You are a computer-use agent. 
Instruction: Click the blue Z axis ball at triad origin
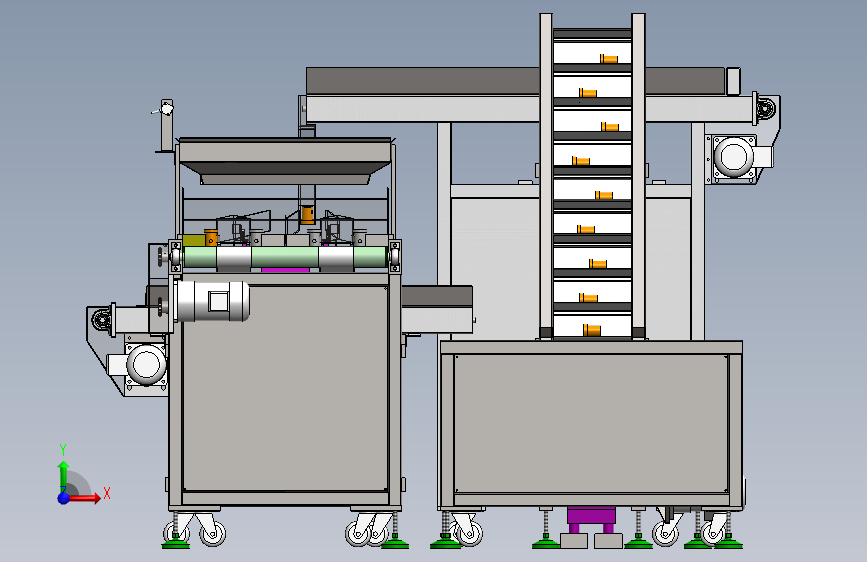[64, 498]
